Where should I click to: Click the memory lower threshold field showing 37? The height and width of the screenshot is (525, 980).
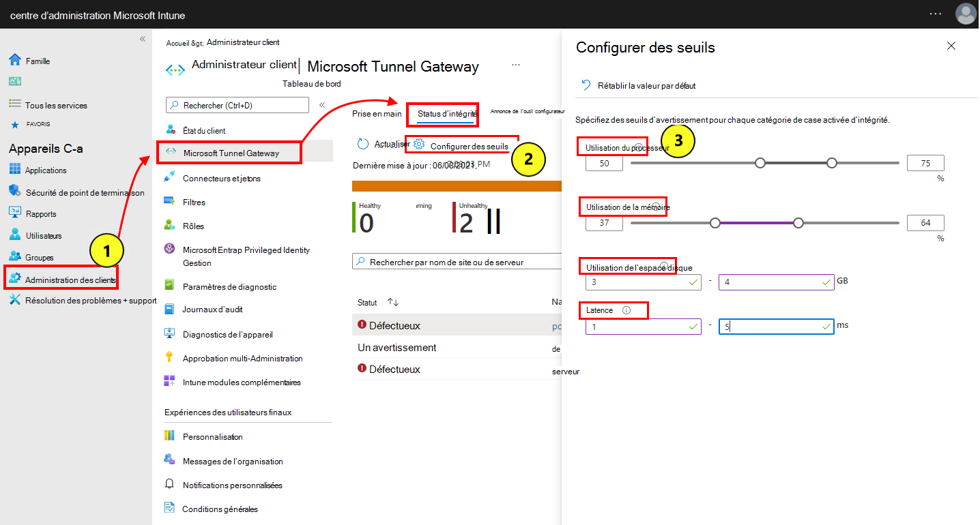604,223
